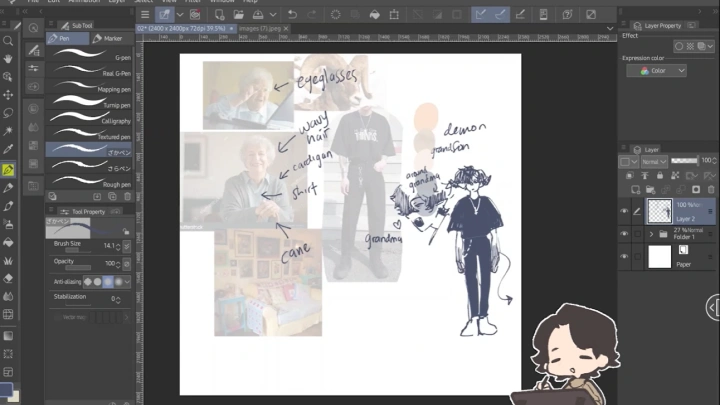Open dropdown next to the active canvas icon
This screenshot has width=720, height=405.
tap(180, 15)
